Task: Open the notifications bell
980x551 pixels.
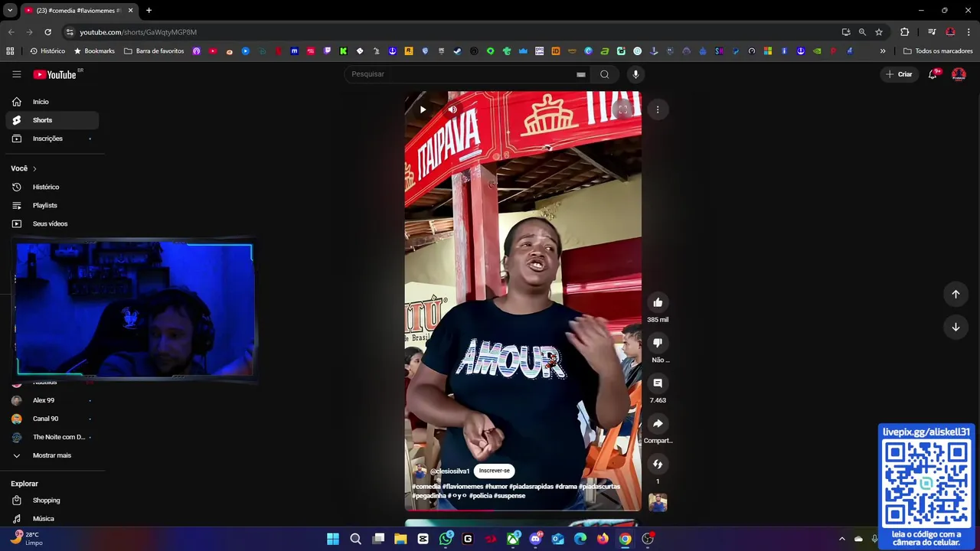Action: point(933,74)
